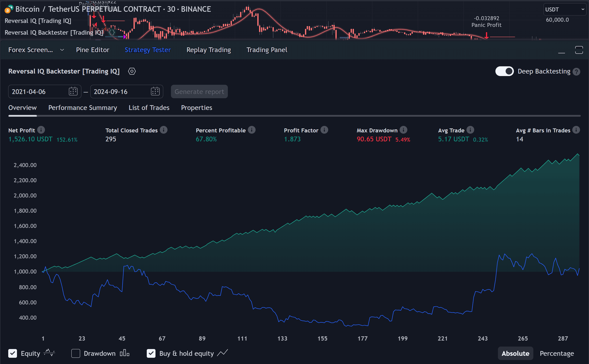589x364 pixels.
Task: Open Deep Backtesting help question icon
Action: 577,72
